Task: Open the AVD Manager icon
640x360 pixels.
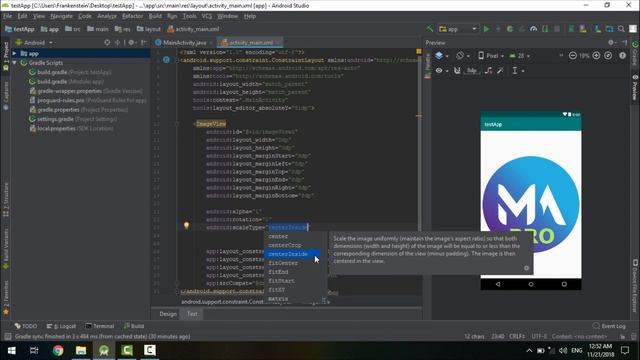Action: [x=583, y=29]
